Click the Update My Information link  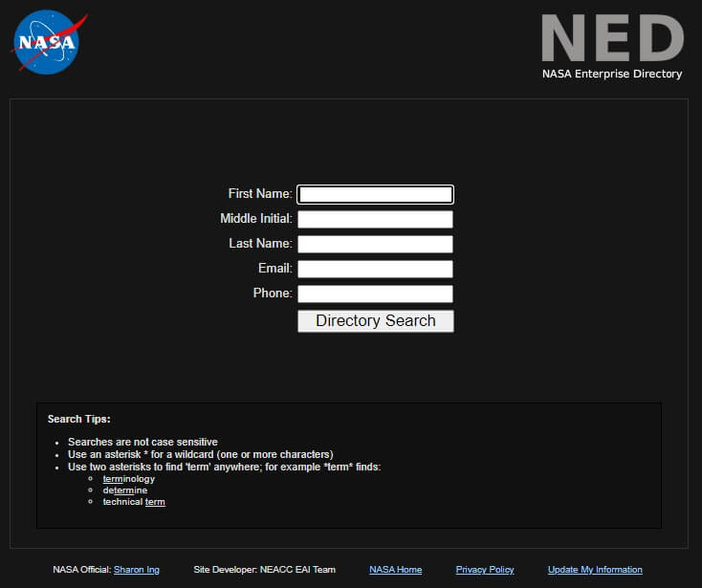coord(595,570)
